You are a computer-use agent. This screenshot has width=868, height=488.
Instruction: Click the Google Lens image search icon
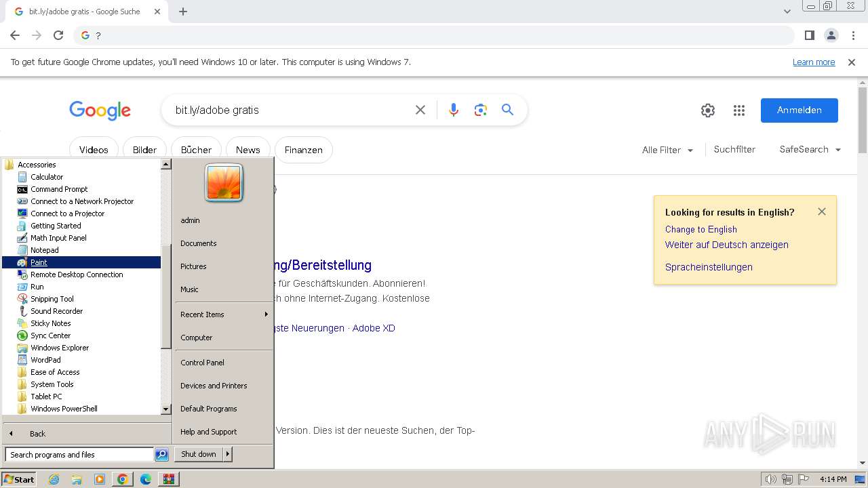[x=481, y=110]
